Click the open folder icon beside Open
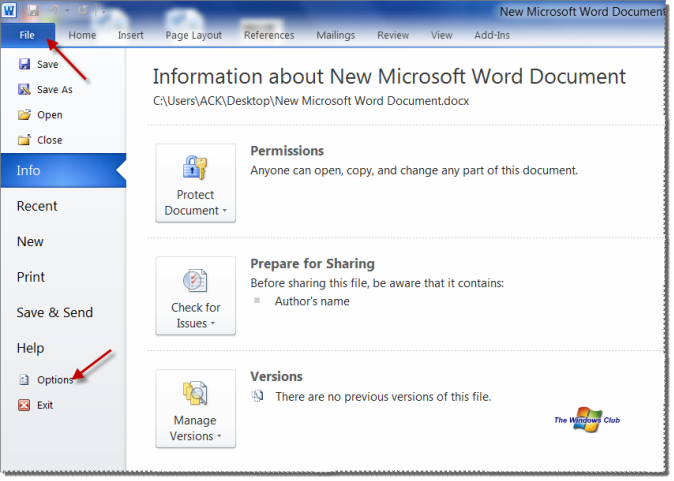Viewport: 674px width, 481px height. click(25, 115)
